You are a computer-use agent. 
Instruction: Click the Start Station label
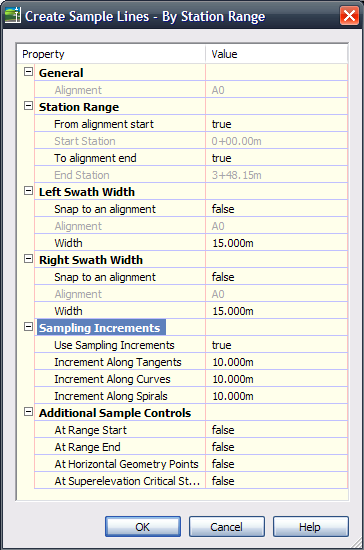pyautogui.click(x=85, y=141)
